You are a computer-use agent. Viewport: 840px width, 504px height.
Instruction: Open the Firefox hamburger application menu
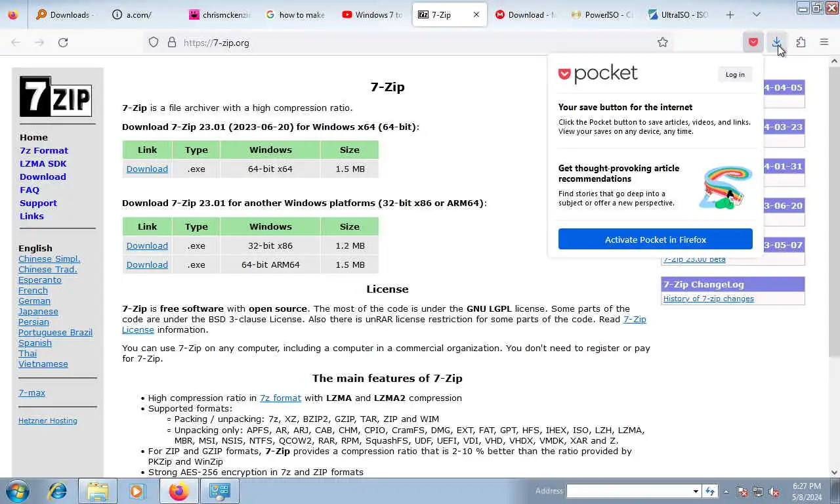click(824, 42)
